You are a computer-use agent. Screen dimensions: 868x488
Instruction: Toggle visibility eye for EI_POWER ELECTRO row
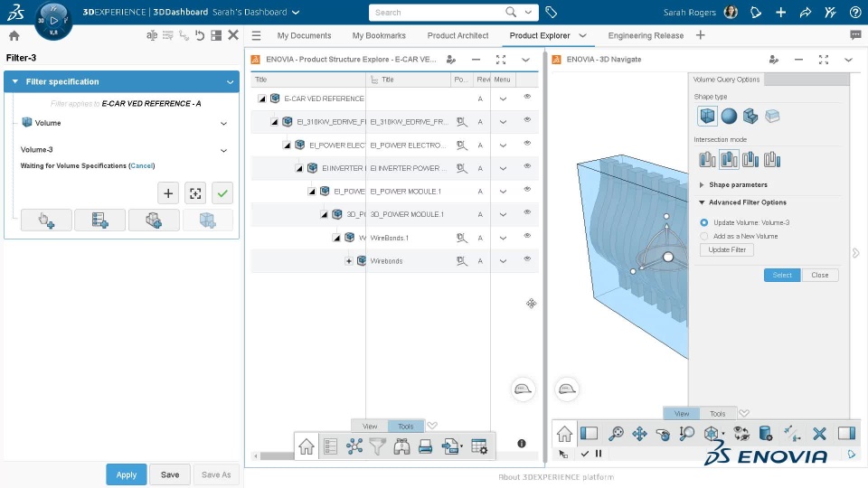[527, 144]
